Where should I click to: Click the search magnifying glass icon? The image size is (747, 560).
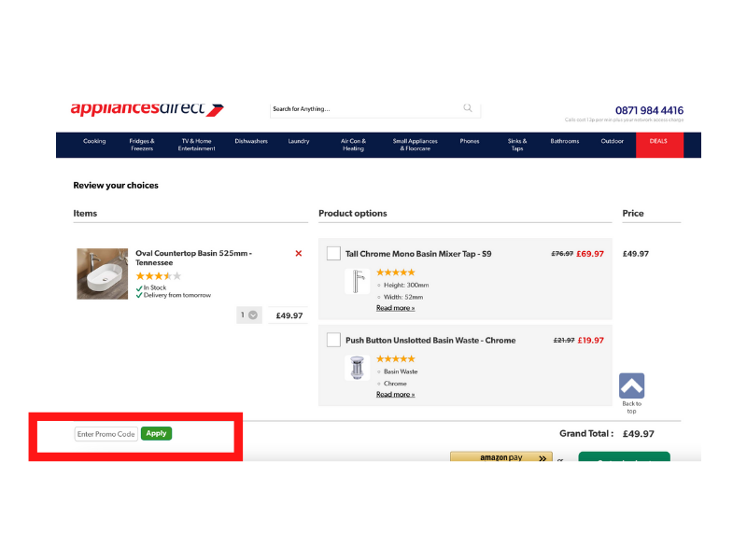click(x=467, y=108)
